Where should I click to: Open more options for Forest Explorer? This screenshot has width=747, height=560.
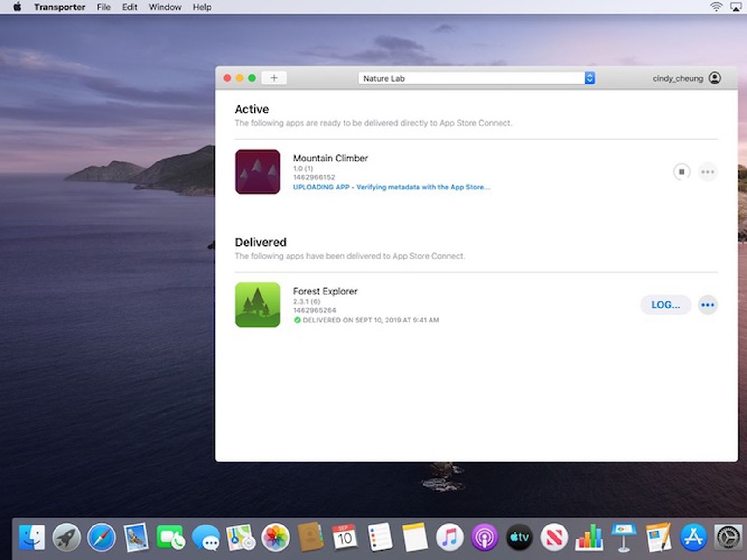(x=708, y=305)
